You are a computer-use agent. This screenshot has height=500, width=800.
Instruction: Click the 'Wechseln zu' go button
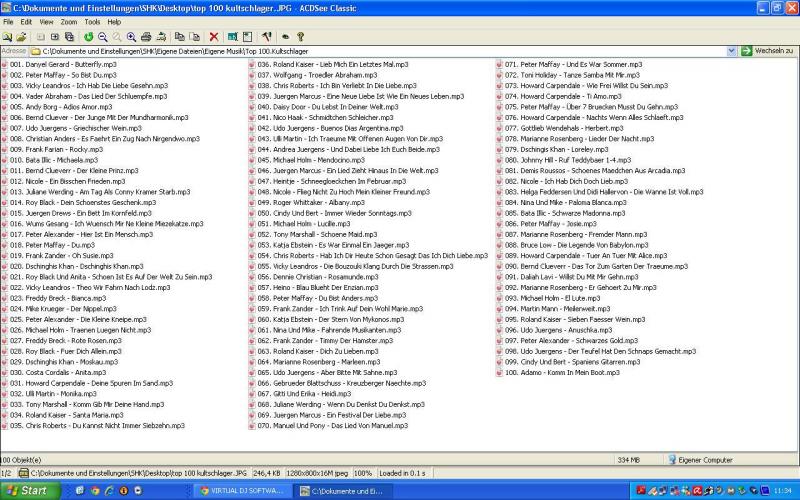(x=769, y=51)
